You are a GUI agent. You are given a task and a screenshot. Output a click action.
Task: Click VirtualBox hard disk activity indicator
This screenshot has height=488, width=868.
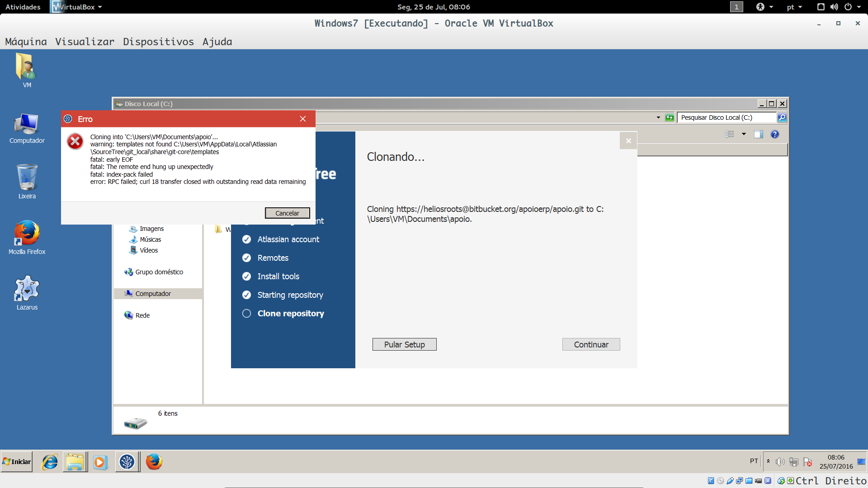(x=711, y=481)
